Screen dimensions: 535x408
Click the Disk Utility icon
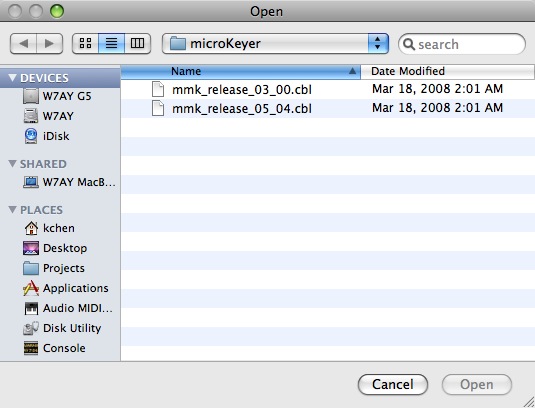[31, 328]
